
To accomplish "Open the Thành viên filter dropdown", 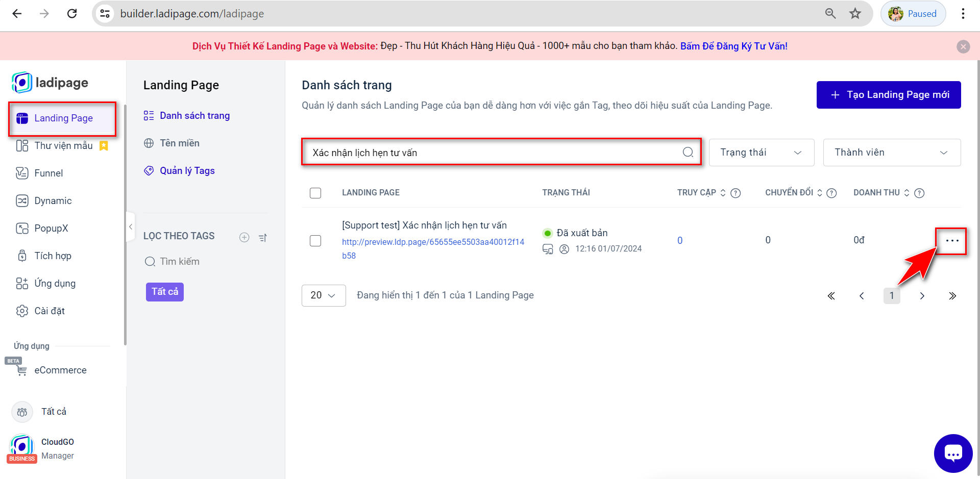I will 891,152.
